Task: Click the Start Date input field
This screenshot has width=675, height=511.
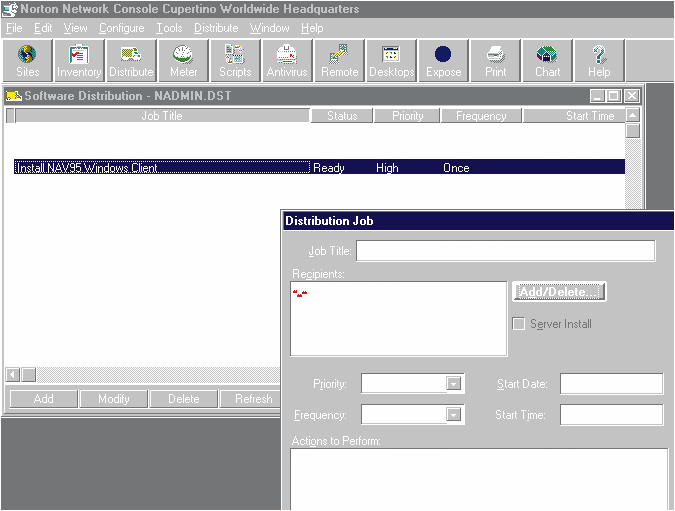Action: (611, 384)
